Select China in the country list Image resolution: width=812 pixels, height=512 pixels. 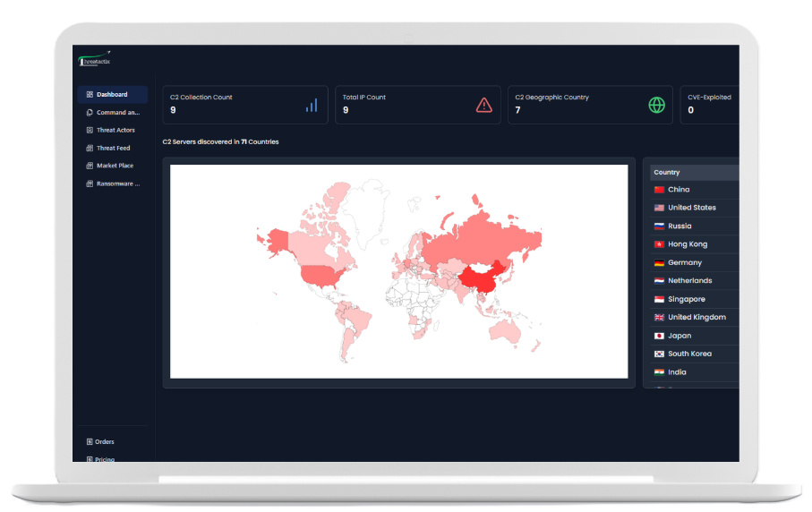point(695,190)
